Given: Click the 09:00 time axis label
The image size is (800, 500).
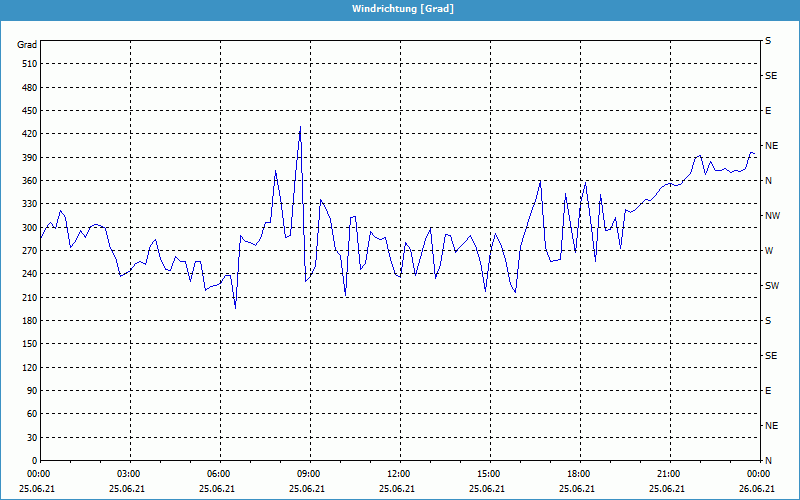Looking at the screenshot, I should [x=309, y=474].
